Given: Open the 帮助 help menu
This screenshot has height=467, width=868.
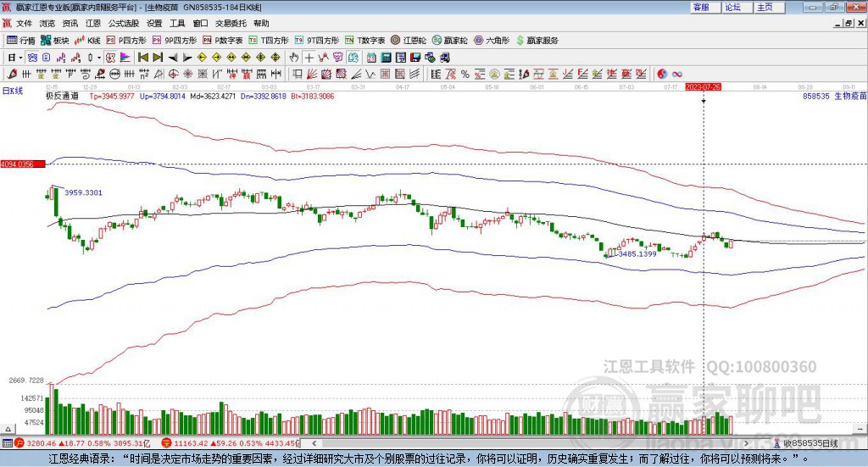Looking at the screenshot, I should point(261,23).
